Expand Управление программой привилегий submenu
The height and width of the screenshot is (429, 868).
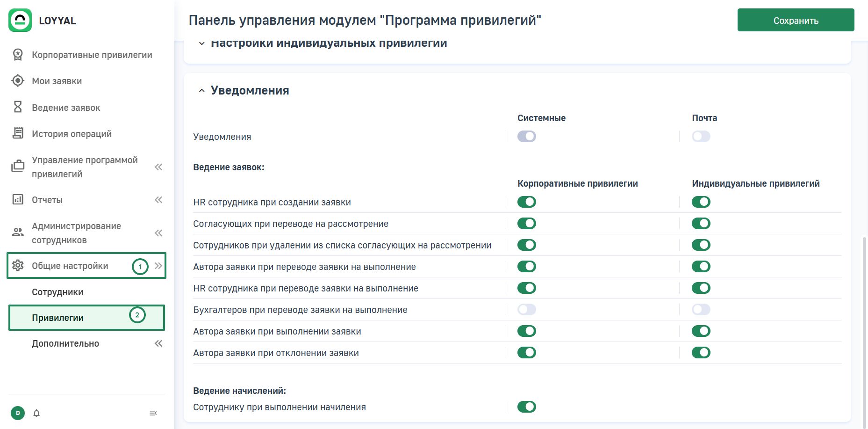pos(158,167)
